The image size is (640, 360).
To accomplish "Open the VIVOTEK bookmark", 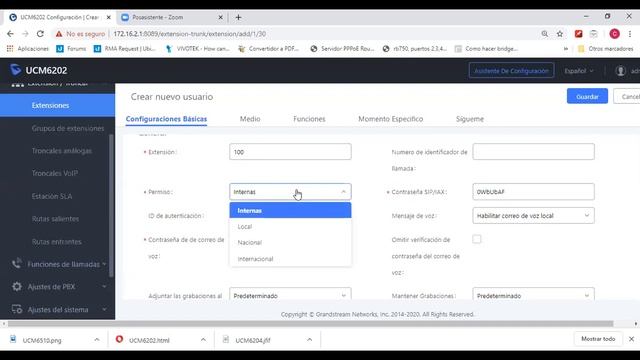I will pyautogui.click(x=198, y=49).
